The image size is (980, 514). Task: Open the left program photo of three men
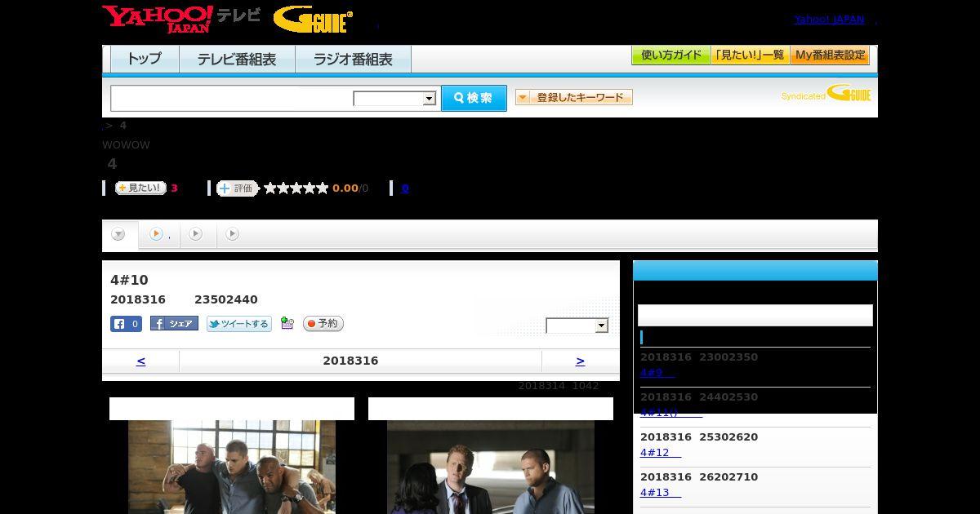point(232,467)
